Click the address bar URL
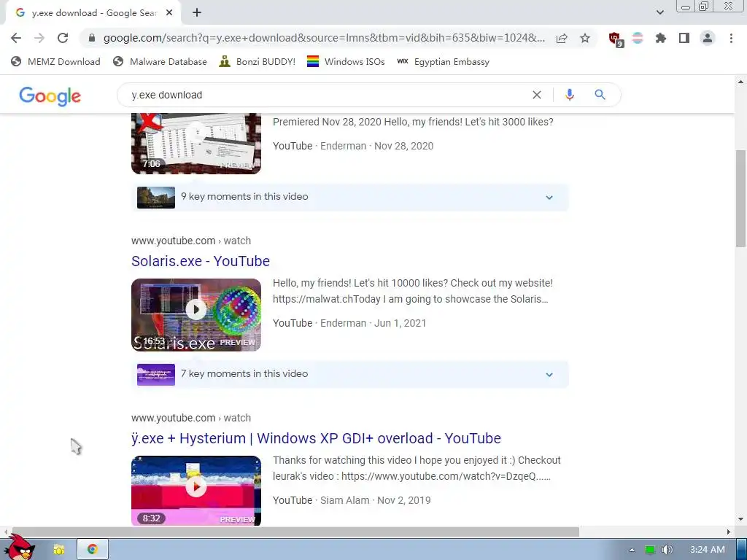The image size is (747, 560). pos(324,38)
